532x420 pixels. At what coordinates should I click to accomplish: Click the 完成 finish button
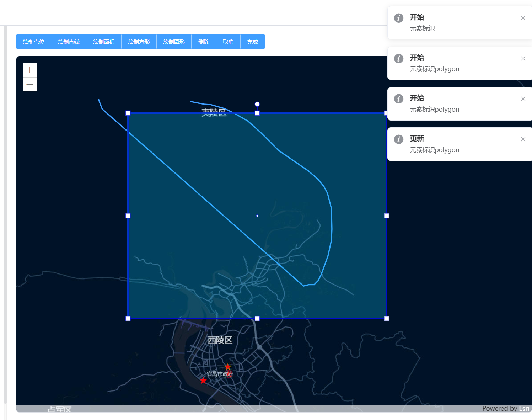point(253,42)
